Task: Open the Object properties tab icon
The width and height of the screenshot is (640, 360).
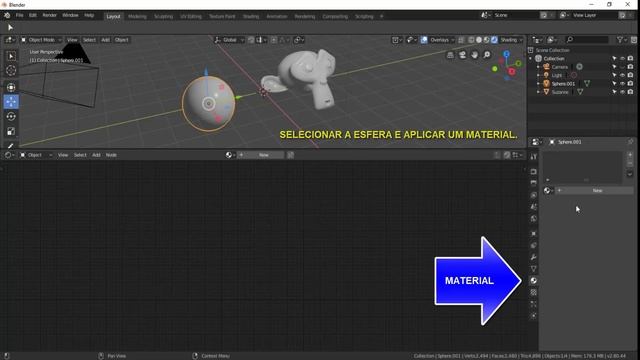Action: point(533,233)
